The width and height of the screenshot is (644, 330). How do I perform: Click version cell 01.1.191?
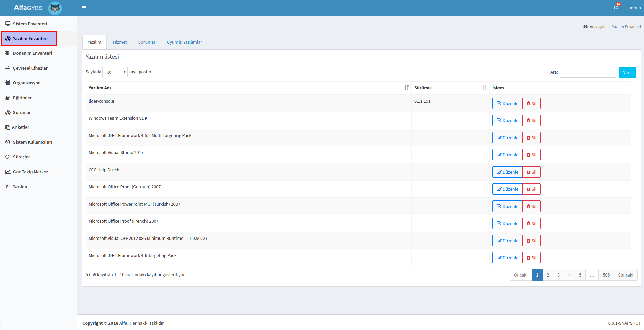[x=450, y=103]
